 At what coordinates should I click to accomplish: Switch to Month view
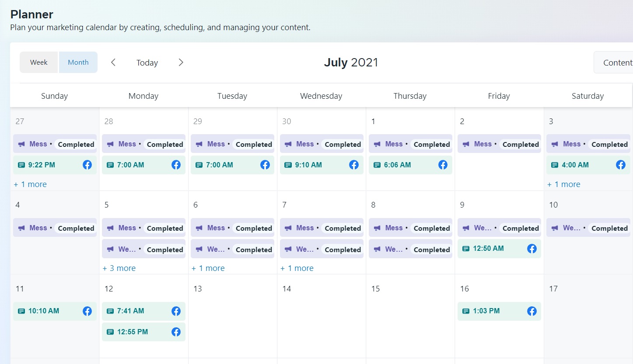78,62
